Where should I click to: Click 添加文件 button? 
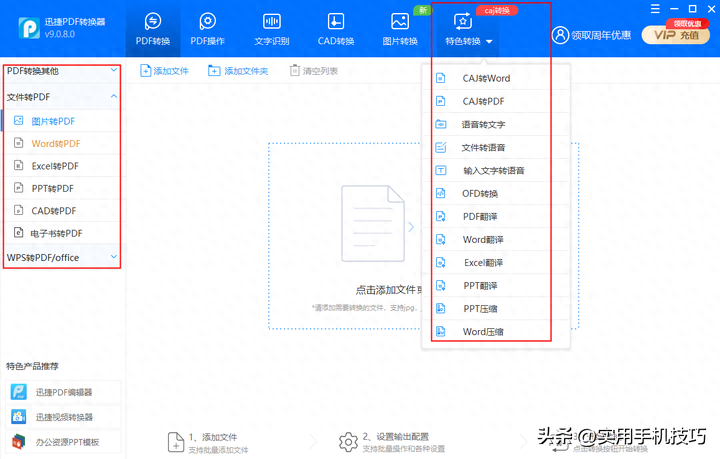pyautogui.click(x=164, y=71)
